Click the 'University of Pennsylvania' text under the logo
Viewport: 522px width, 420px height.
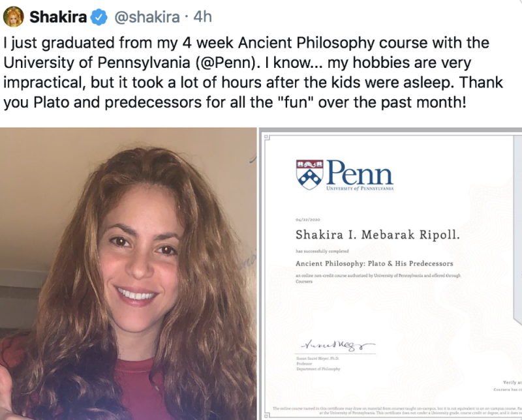tap(361, 187)
